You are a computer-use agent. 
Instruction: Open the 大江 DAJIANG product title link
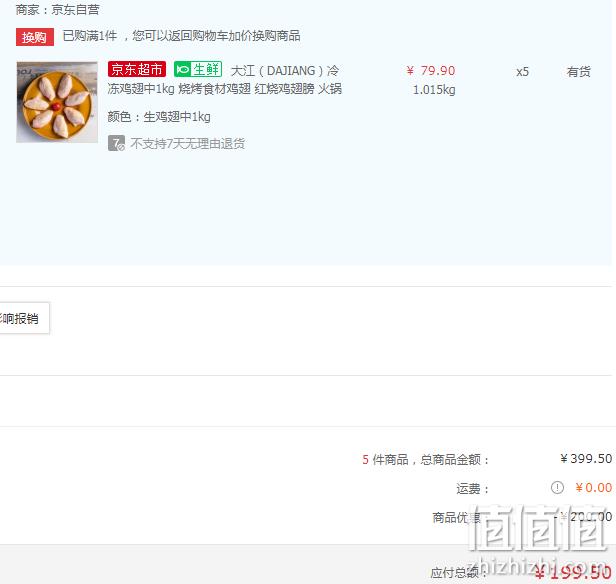click(225, 80)
